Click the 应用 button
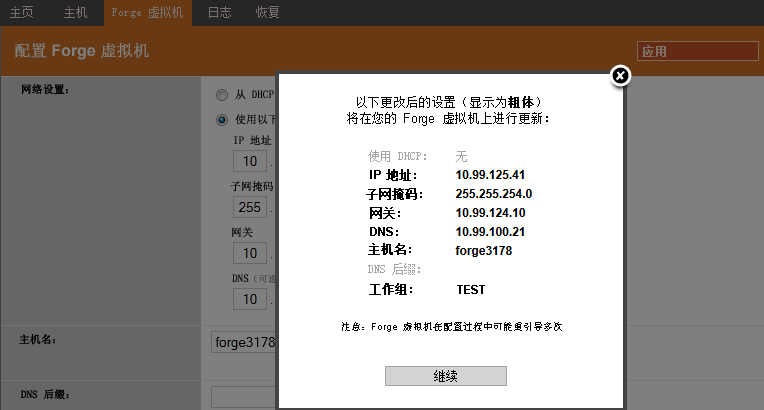This screenshot has width=764, height=410. pyautogui.click(x=698, y=51)
